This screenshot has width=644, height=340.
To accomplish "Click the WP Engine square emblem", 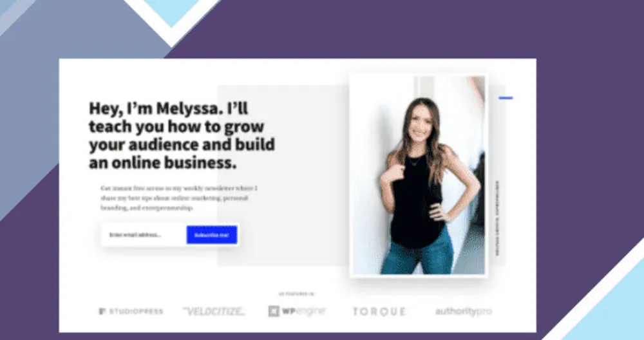I will (274, 311).
